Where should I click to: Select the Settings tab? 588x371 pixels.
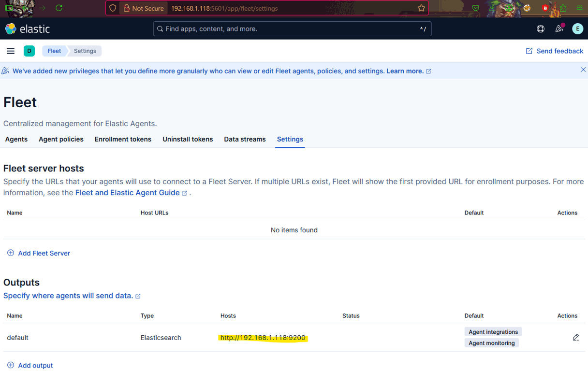point(290,139)
